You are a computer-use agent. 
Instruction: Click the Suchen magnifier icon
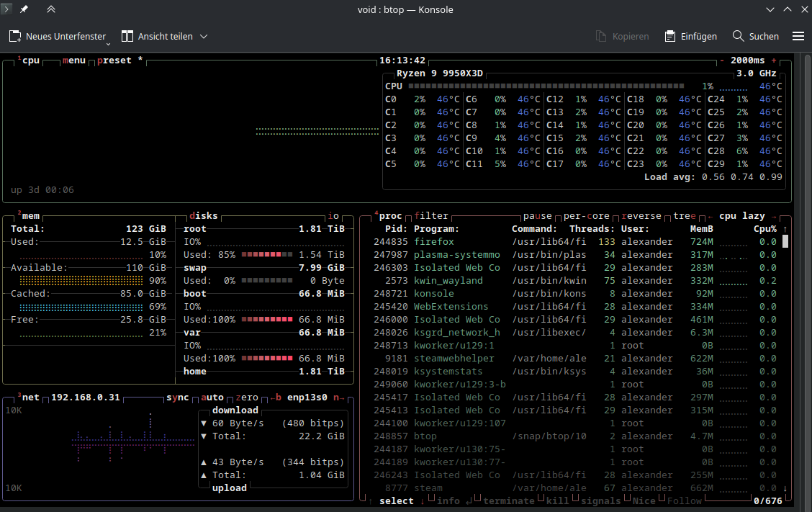[x=738, y=36]
